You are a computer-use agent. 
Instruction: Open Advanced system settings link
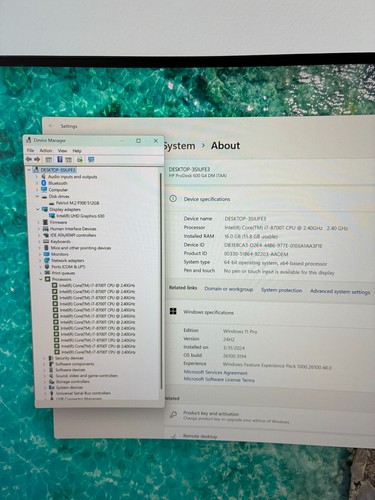(340, 291)
